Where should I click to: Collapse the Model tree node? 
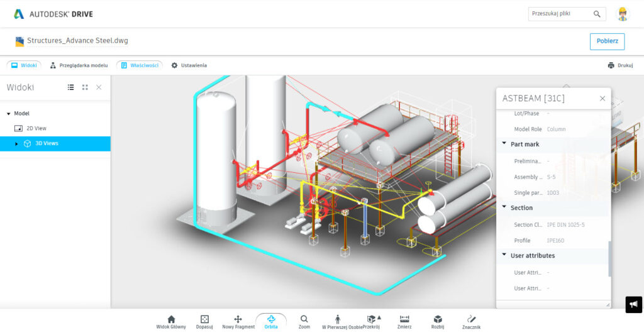[9, 114]
